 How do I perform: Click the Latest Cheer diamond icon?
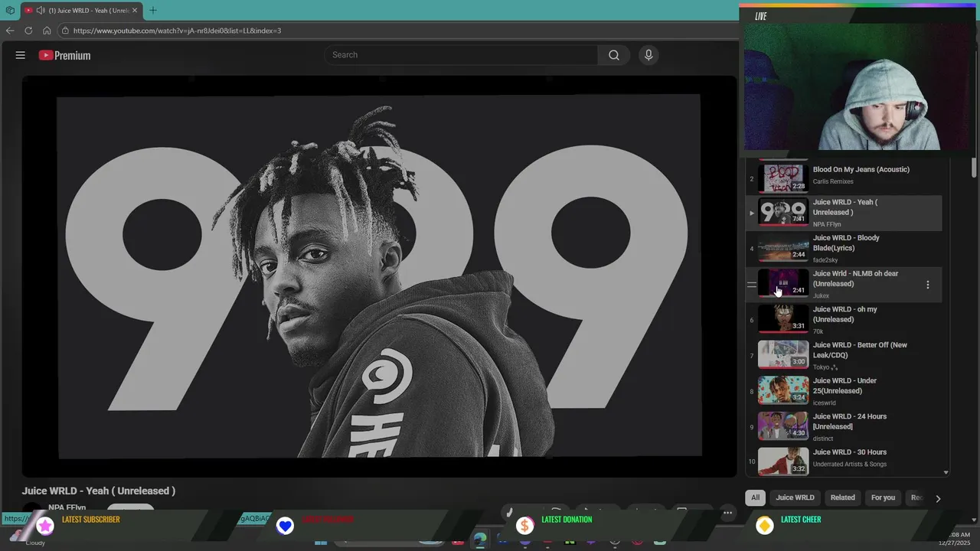[x=764, y=526]
